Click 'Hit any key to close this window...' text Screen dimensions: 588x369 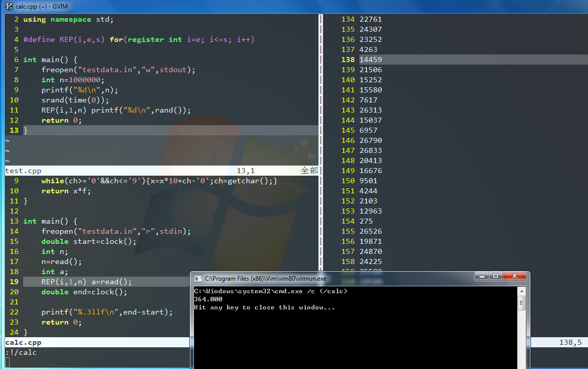click(264, 307)
